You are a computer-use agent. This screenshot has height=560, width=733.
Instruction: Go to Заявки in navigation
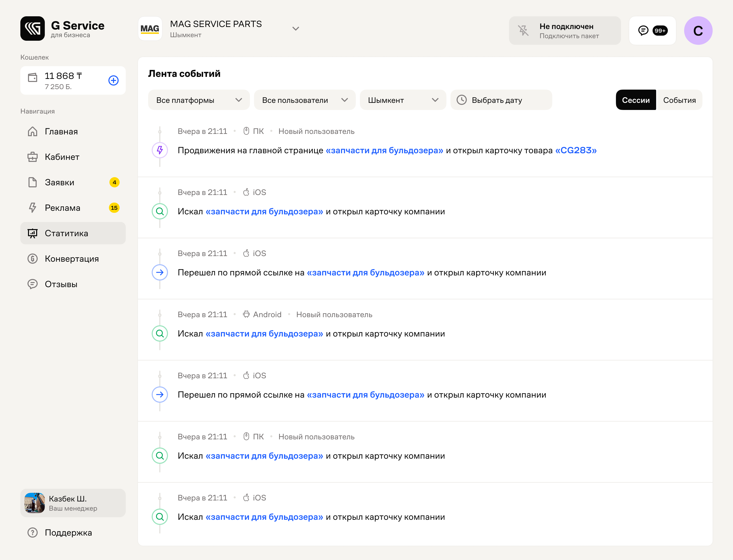click(x=73, y=182)
